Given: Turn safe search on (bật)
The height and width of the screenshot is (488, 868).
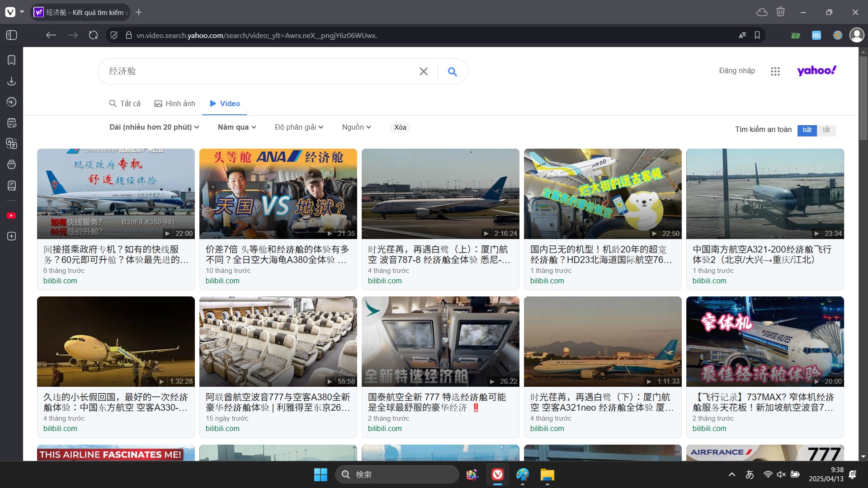Looking at the screenshot, I should [x=807, y=130].
